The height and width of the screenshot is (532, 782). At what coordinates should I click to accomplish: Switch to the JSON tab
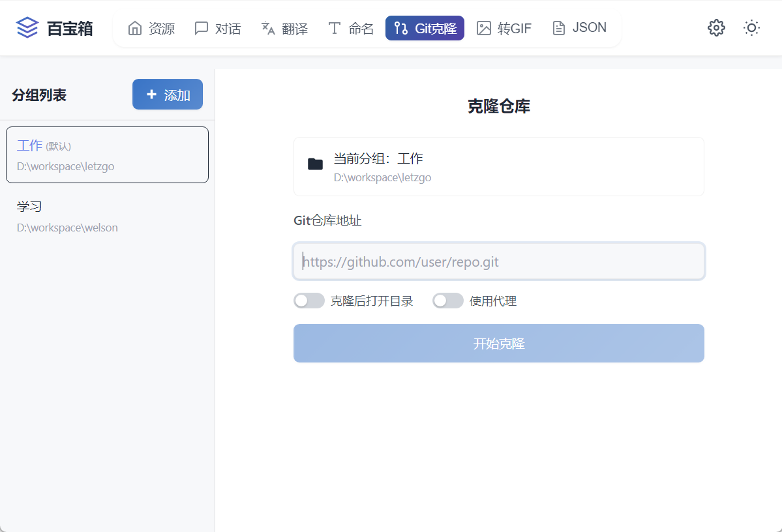pos(580,28)
